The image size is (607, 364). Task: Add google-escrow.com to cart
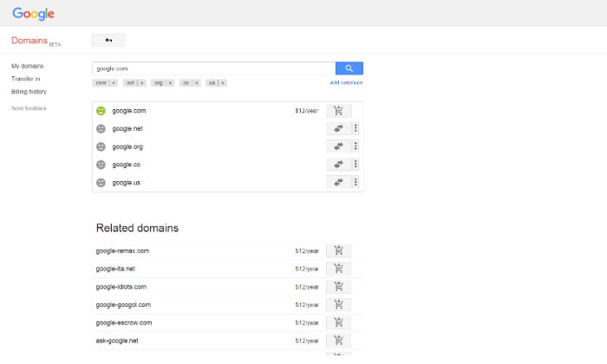click(x=339, y=322)
